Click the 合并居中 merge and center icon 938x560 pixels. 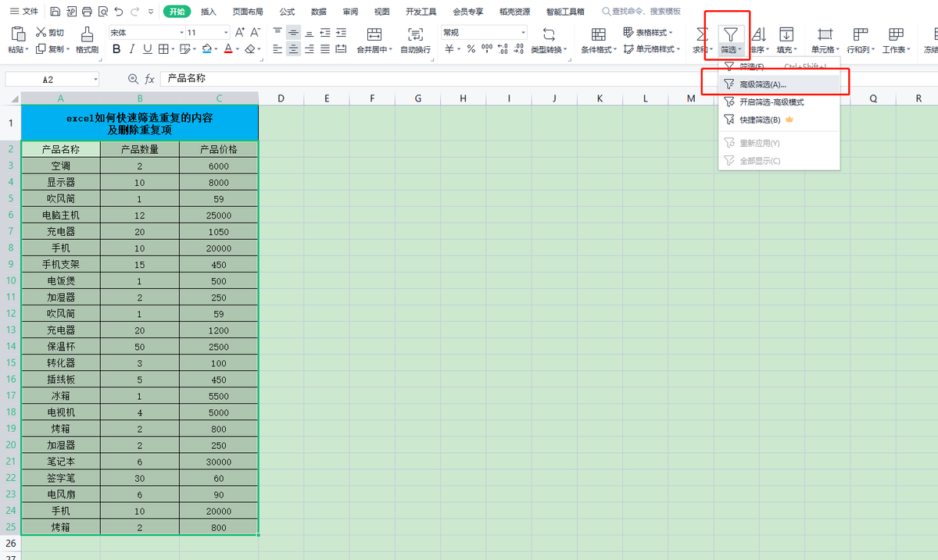(x=374, y=34)
